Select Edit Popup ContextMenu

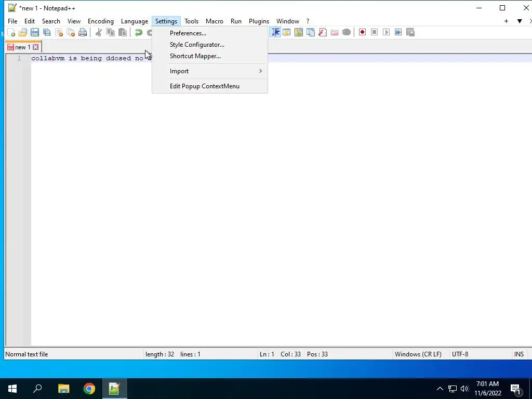[210, 86]
